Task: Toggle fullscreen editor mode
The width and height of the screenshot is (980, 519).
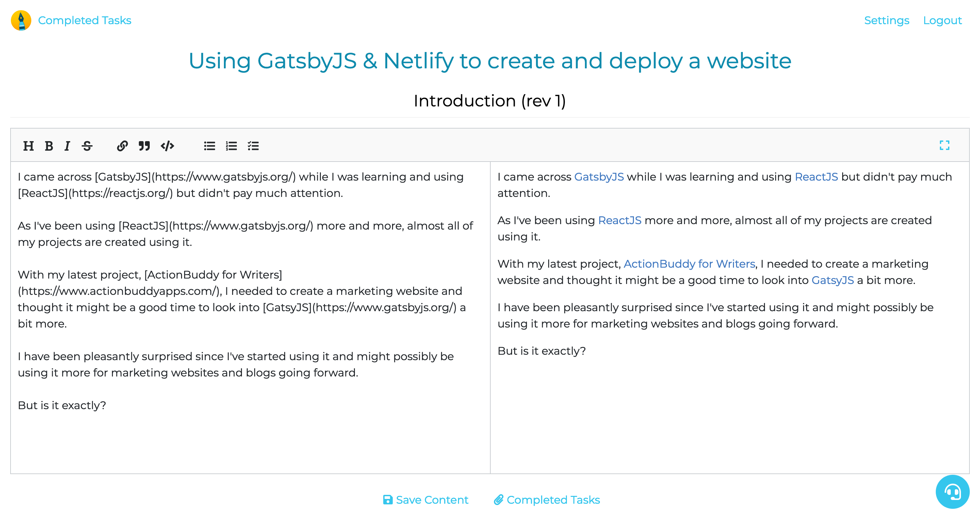Action: click(944, 145)
